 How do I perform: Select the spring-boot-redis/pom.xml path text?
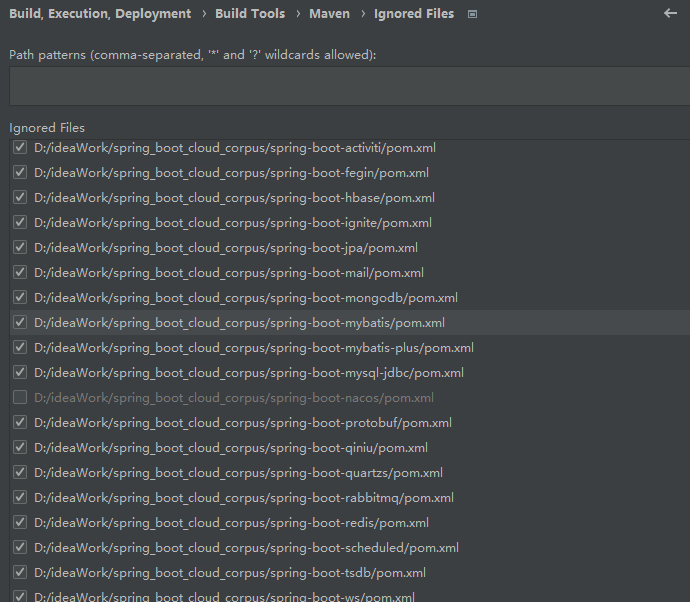(231, 523)
